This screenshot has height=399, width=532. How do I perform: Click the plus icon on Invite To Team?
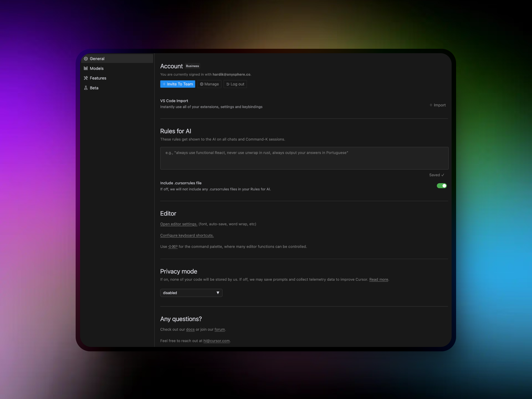(164, 84)
